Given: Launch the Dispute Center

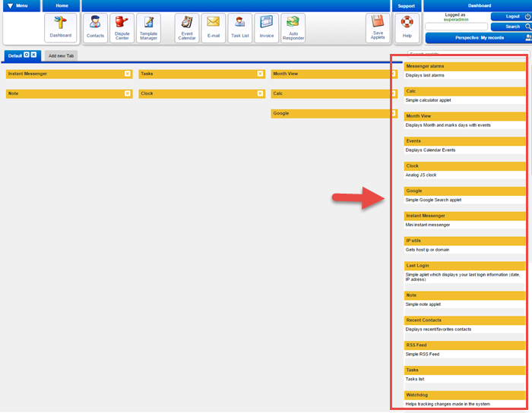Looking at the screenshot, I should click(x=122, y=27).
